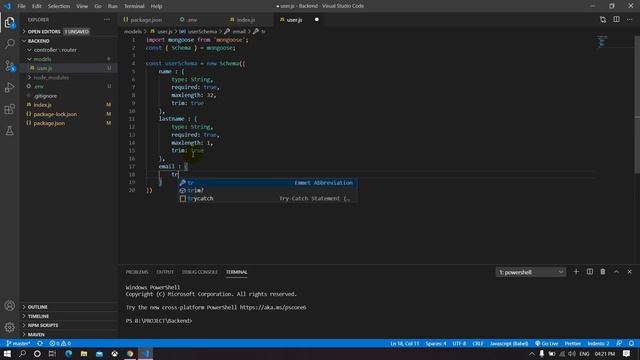
Task: Open the Test flask view
Action: click(x=9, y=131)
